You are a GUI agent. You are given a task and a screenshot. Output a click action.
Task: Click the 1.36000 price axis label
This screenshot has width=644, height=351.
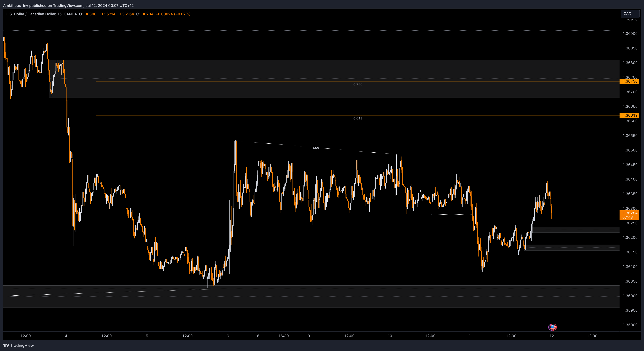pyautogui.click(x=630, y=296)
